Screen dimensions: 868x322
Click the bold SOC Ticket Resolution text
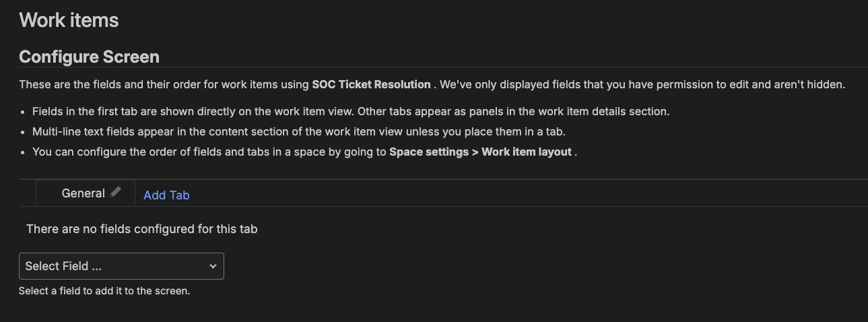pos(371,85)
